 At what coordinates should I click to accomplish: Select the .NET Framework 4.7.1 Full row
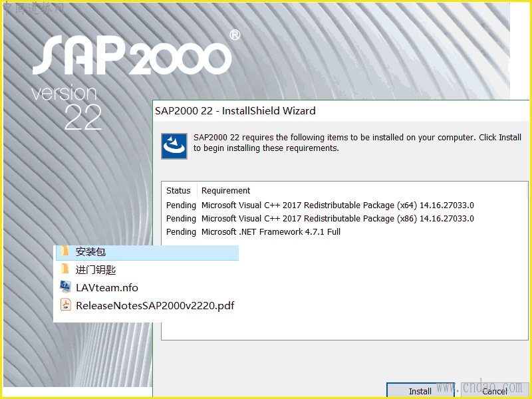(253, 231)
